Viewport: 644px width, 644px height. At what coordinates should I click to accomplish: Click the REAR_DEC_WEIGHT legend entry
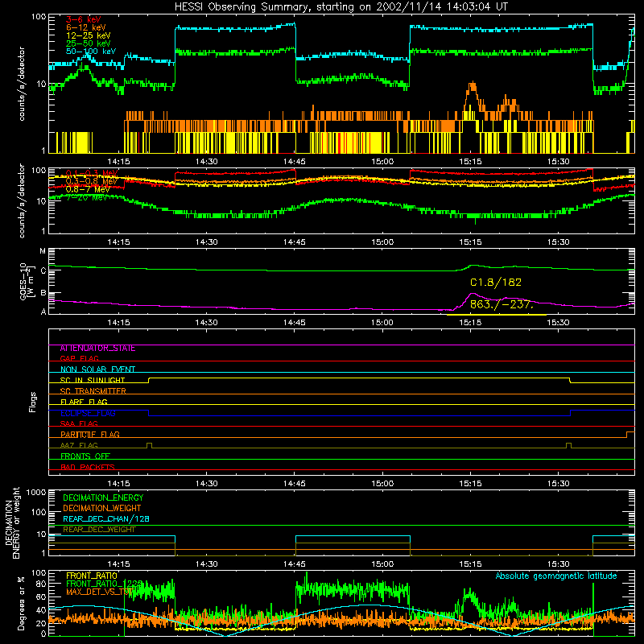(99, 530)
